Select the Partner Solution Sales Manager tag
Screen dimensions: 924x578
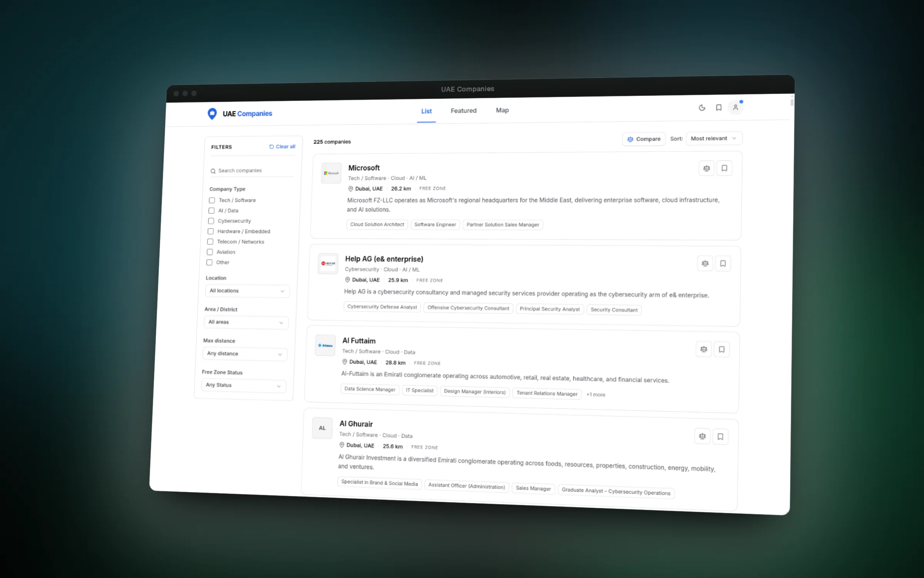(503, 225)
